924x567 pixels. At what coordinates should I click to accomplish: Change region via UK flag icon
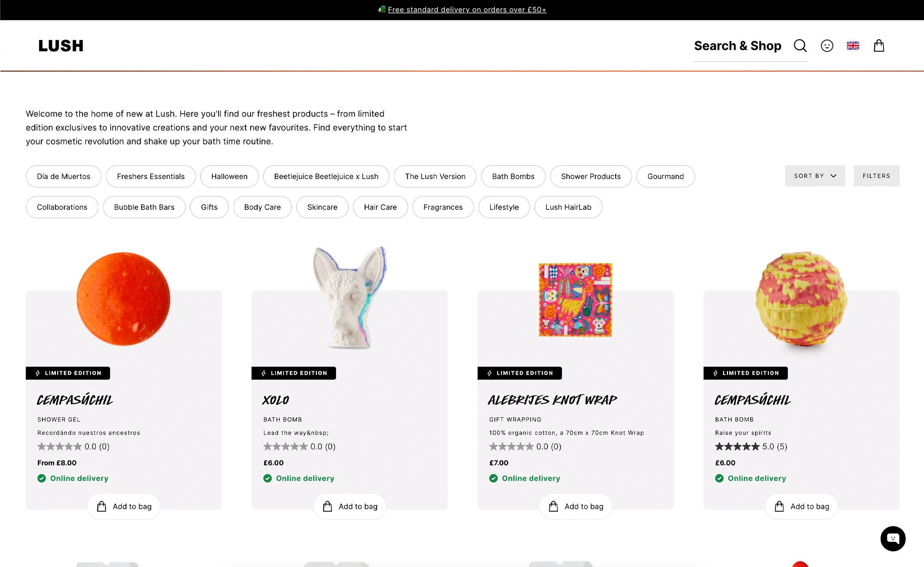pos(853,46)
